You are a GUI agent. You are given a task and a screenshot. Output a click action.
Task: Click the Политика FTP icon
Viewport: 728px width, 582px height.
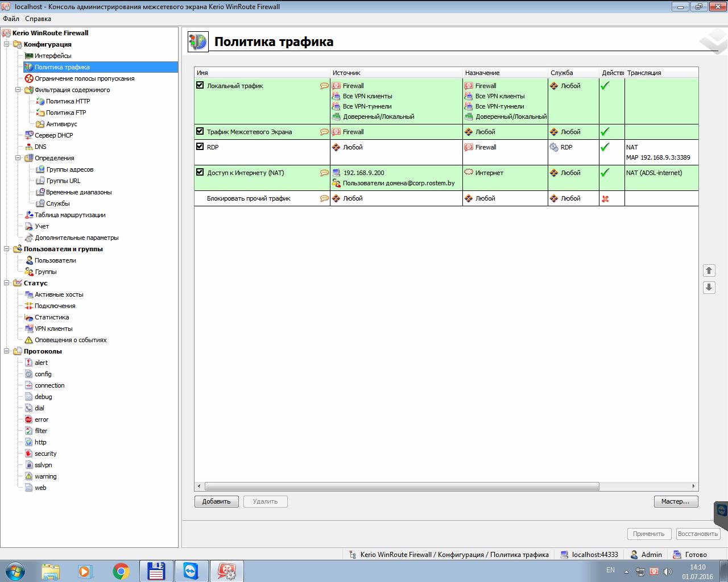[x=40, y=113]
